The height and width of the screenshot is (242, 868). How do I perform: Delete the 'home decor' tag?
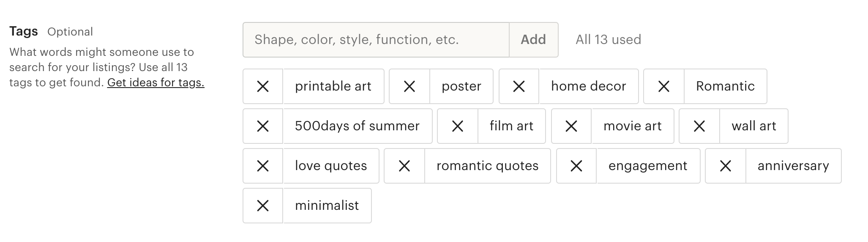[519, 86]
